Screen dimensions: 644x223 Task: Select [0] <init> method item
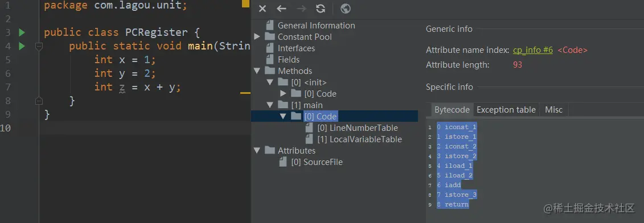coord(309,82)
